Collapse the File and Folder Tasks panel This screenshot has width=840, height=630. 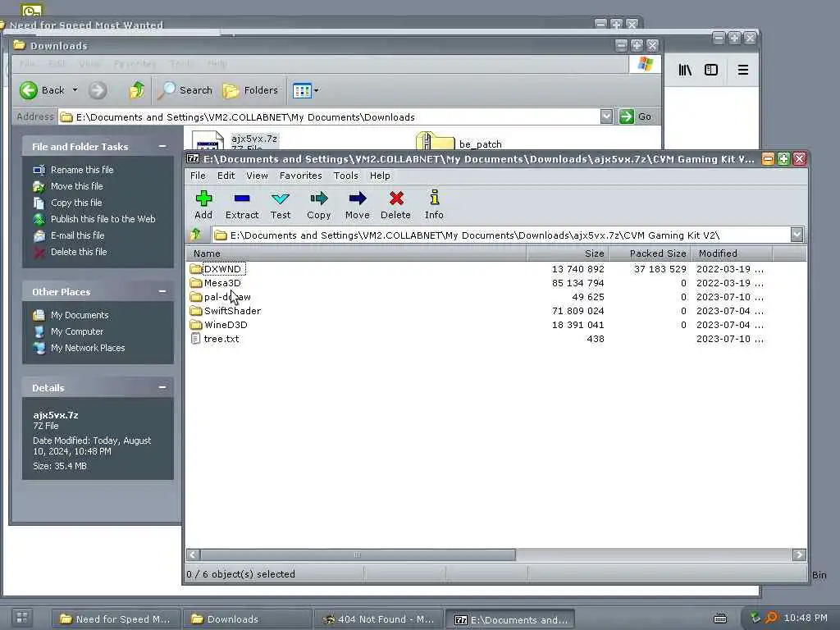(162, 146)
